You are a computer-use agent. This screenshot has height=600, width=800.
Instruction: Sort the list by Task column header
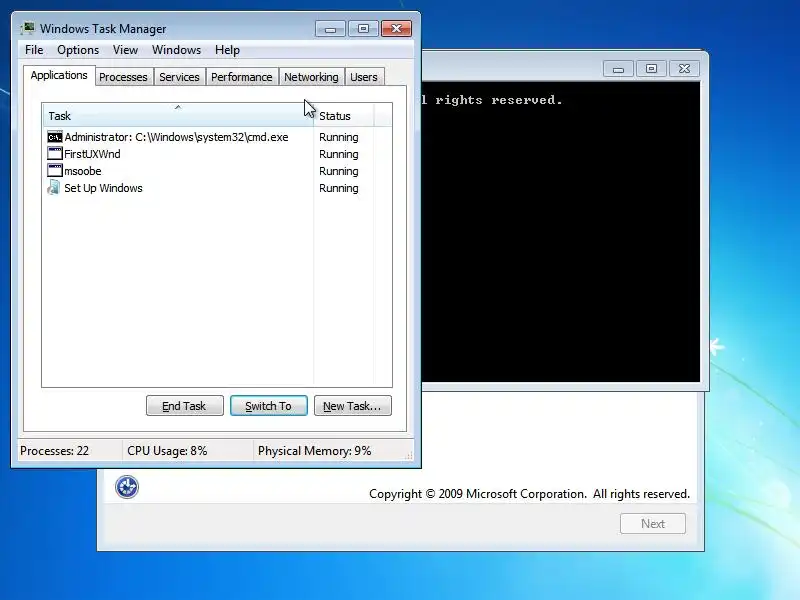(x=178, y=116)
